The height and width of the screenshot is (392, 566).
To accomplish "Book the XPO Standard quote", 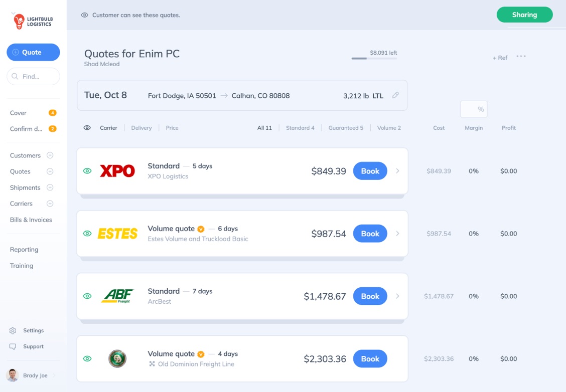I will [x=370, y=171].
